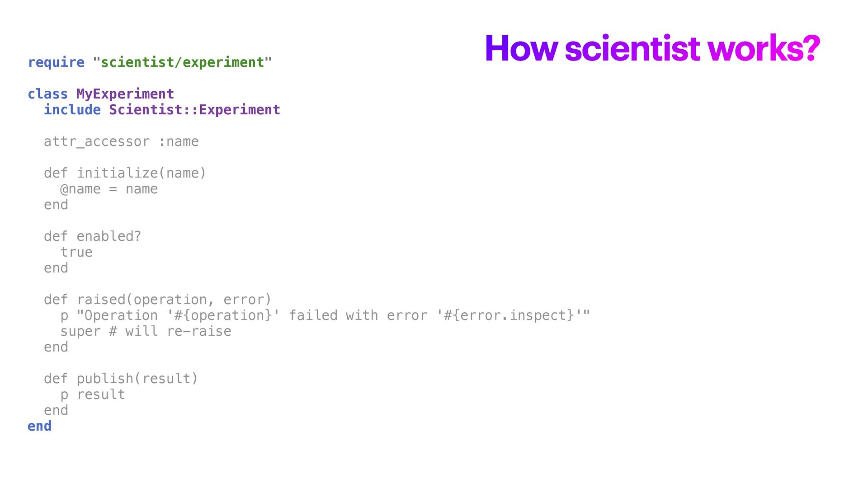Click the final blue "end" keyword
Image resolution: width=868 pixels, height=488 pixels.
tap(39, 426)
